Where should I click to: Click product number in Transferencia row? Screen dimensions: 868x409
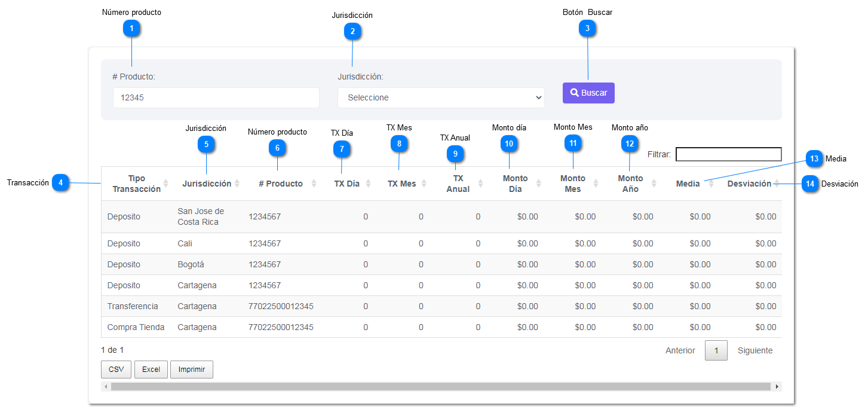pyautogui.click(x=281, y=306)
